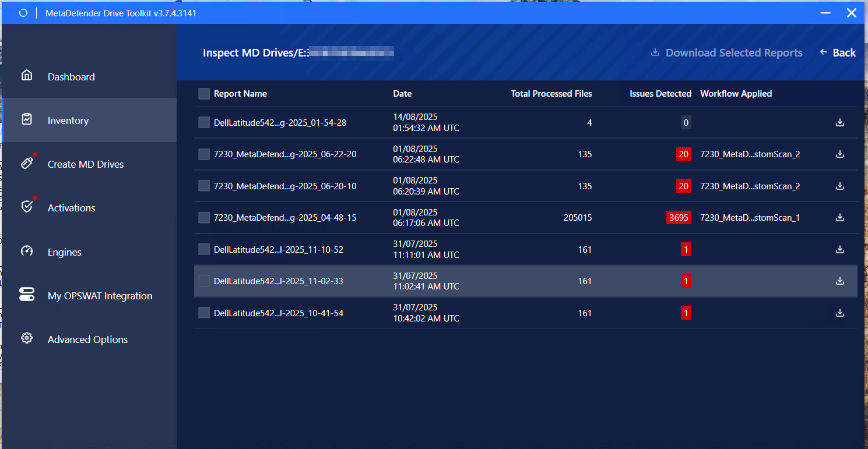The width and height of the screenshot is (868, 449).
Task: Click the 20 issues badge for 06-20-10 report
Action: (683, 186)
